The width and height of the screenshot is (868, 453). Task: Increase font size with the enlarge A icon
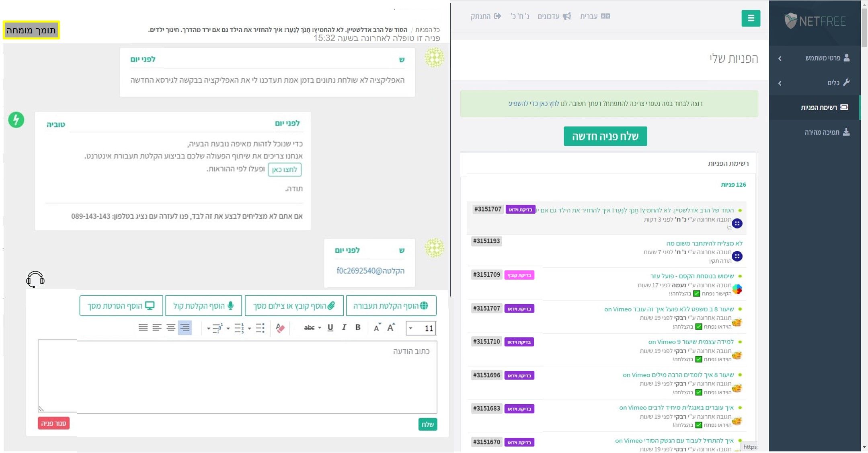(391, 327)
